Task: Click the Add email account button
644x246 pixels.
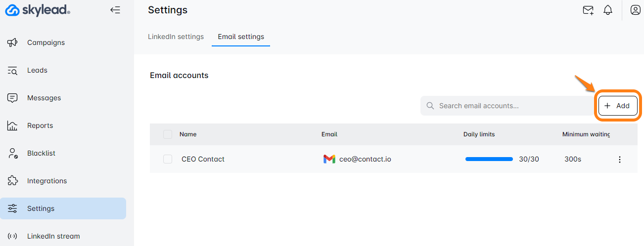Action: 618,106
